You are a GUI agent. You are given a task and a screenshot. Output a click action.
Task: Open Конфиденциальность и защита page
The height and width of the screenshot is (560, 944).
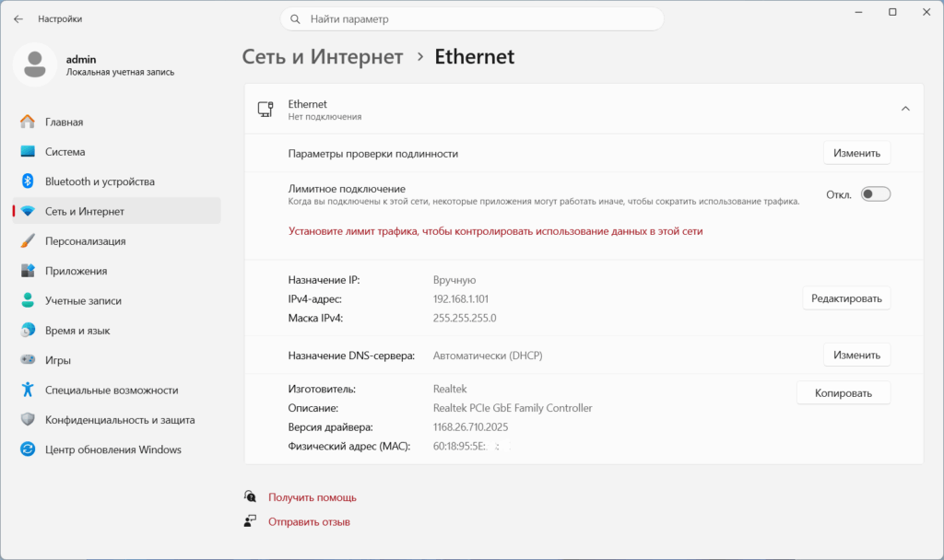tap(117, 420)
